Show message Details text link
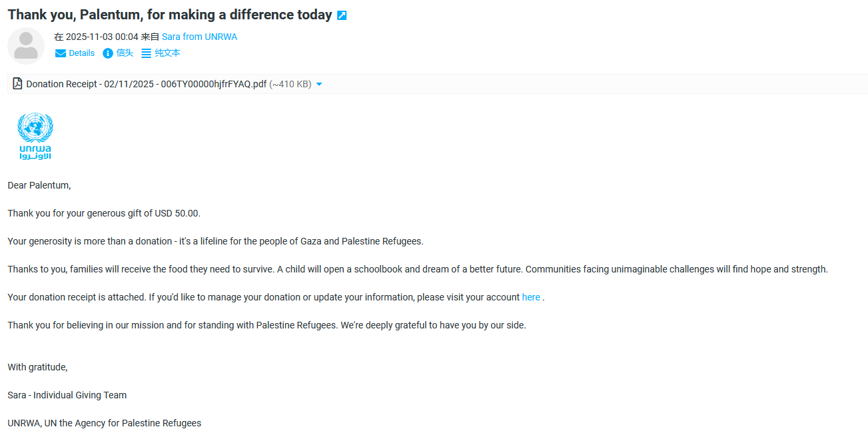Viewport: 868px width, 441px height. pos(82,53)
